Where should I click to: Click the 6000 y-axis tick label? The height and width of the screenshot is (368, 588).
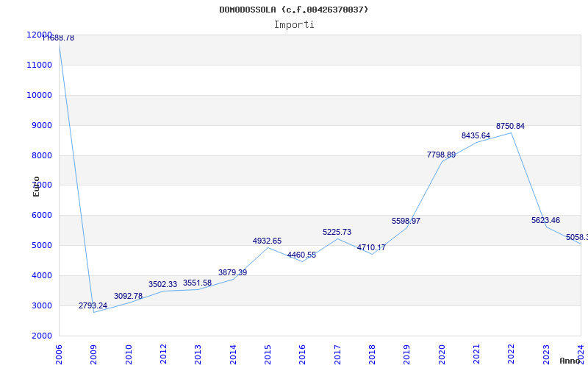point(42,215)
